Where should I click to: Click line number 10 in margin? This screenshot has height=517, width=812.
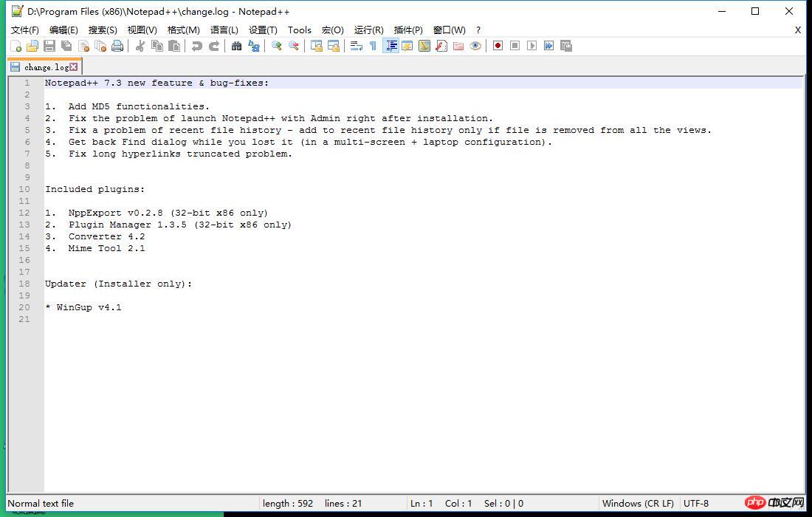[24, 189]
